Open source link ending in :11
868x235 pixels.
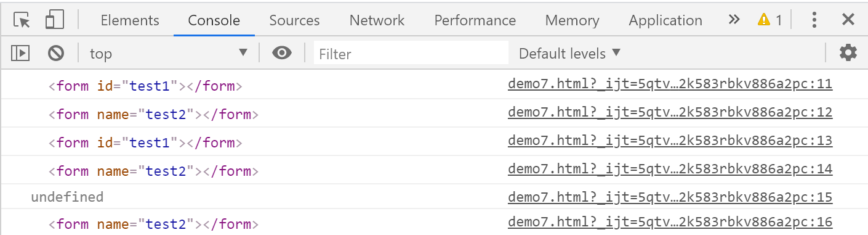point(670,84)
